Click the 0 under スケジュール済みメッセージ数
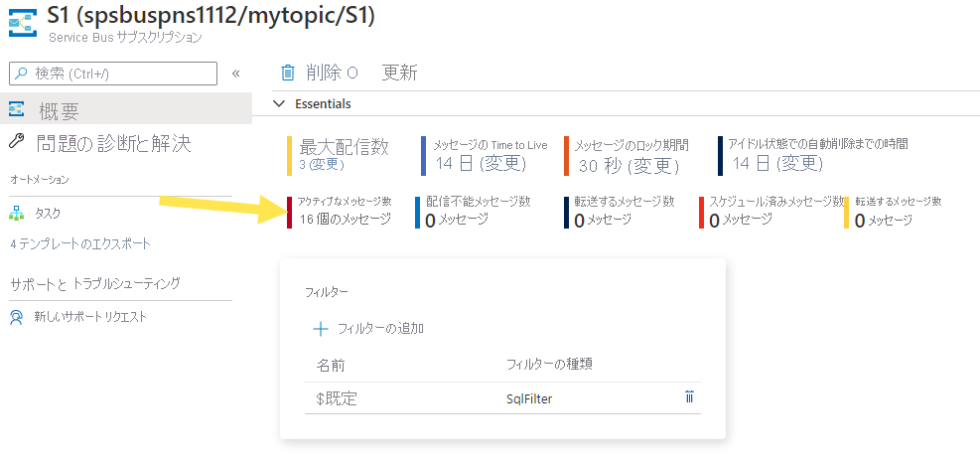980x466 pixels. (x=714, y=221)
